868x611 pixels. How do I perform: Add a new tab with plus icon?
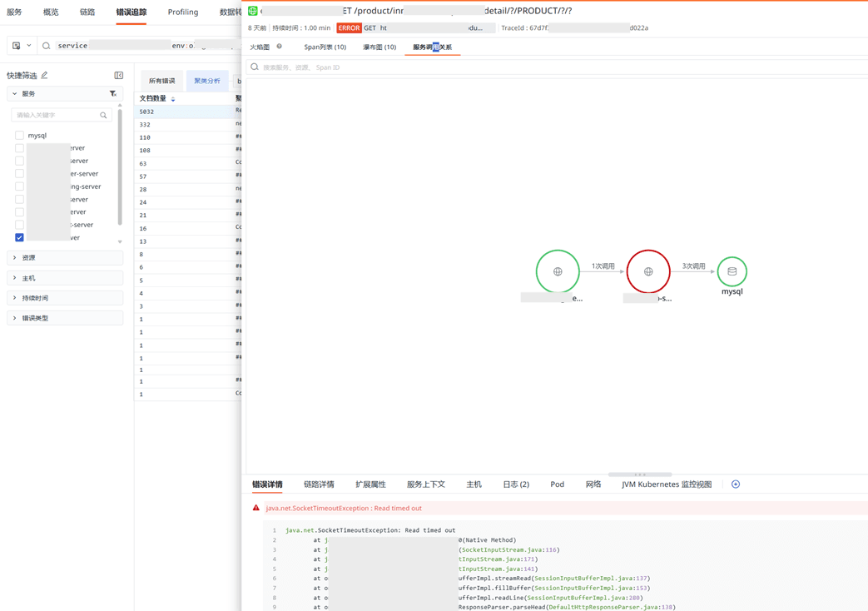point(736,484)
